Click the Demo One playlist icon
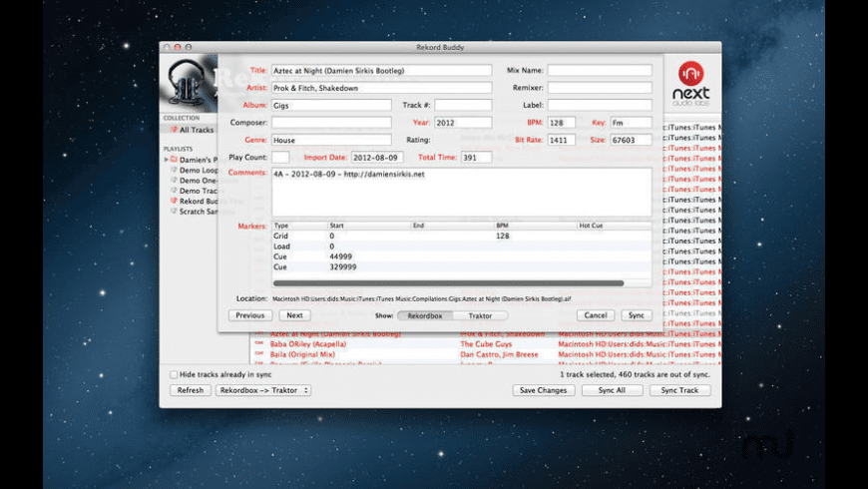 click(175, 181)
